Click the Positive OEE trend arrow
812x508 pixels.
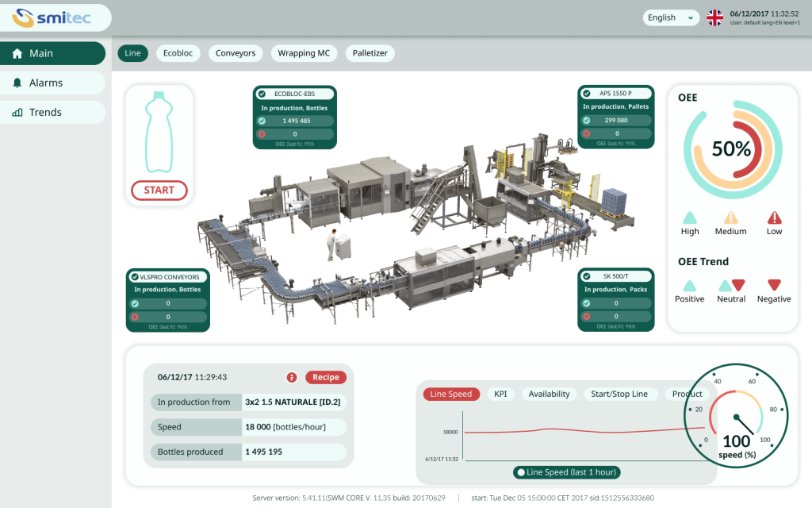point(690,285)
